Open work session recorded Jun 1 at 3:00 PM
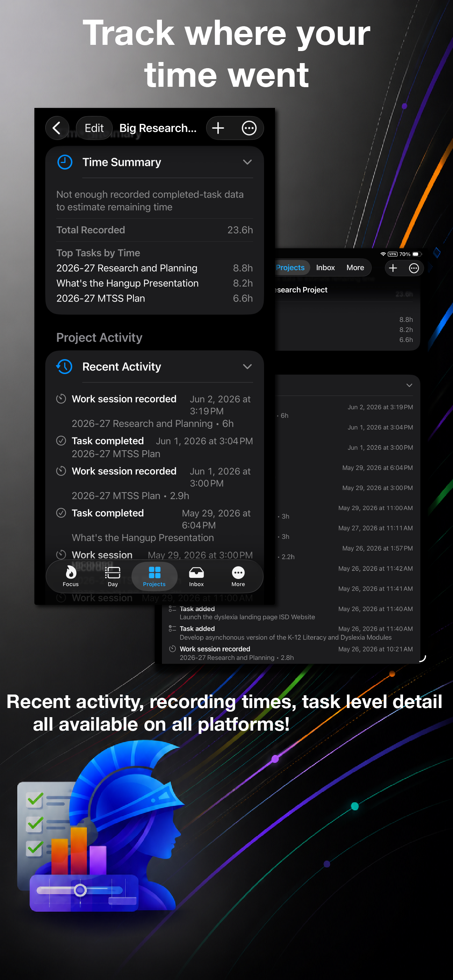Screen dimensions: 453x980 pos(155,483)
